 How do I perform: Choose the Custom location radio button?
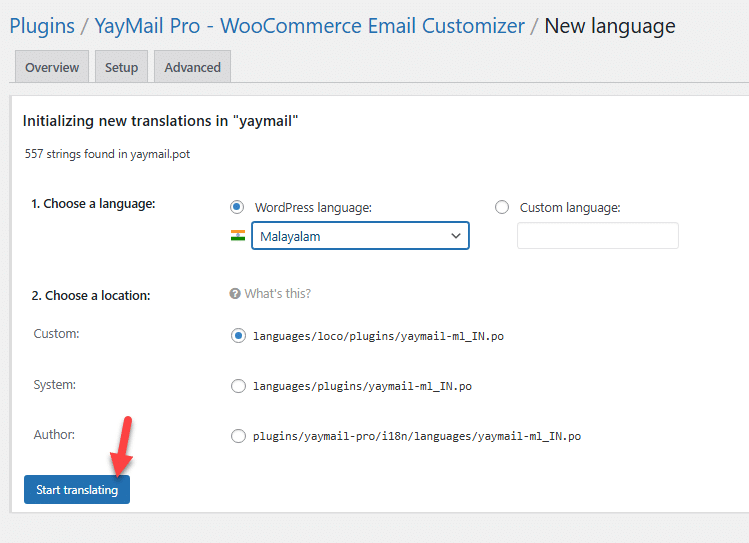click(x=238, y=336)
